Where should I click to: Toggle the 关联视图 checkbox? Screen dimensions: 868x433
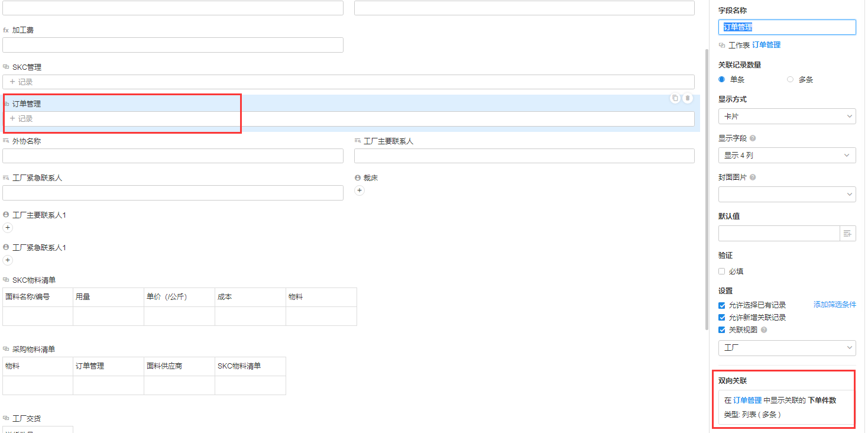[722, 330]
